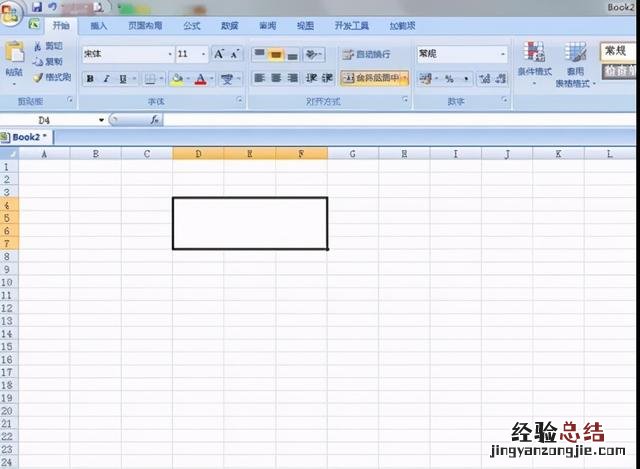The image size is (640, 469).
Task: Undo the last action
Action: coord(53,7)
